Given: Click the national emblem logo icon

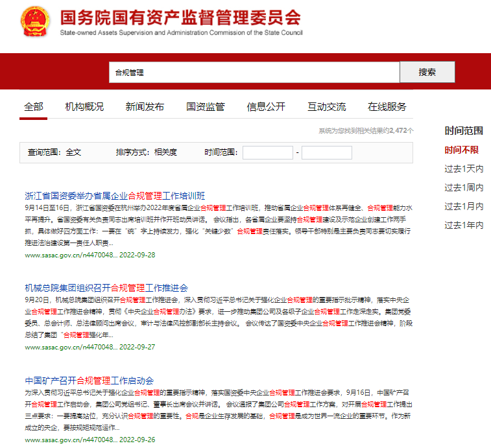Looking at the screenshot, I should point(33,23).
